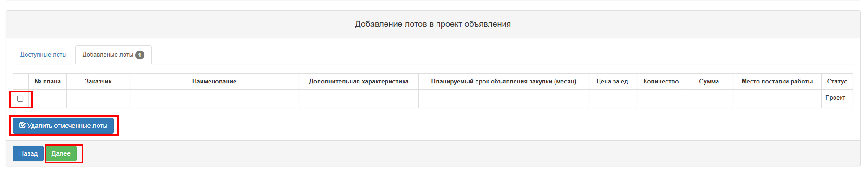868x172 pixels.
Task: Click the 'Добавление лотов в проект объявления' heading
Action: pyautogui.click(x=433, y=24)
